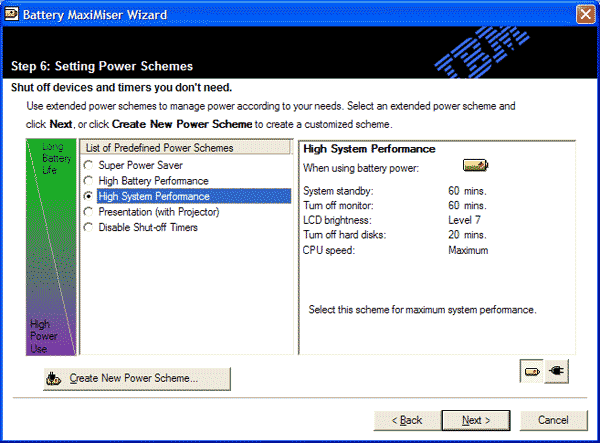600x443 pixels.
Task: Open Create New Power Scheme dialog
Action: (x=137, y=379)
